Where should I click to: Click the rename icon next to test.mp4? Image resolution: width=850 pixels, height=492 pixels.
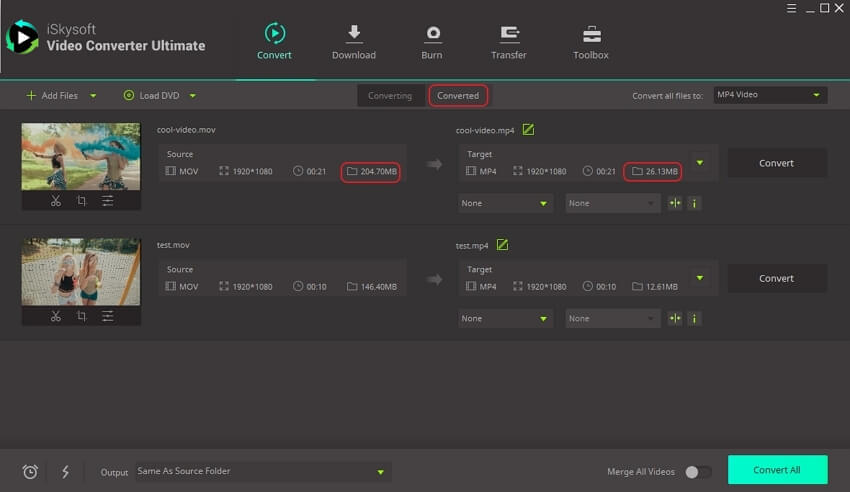click(x=502, y=245)
